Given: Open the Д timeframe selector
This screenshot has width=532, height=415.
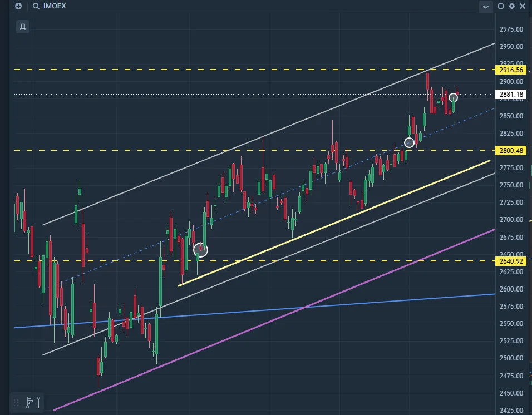Looking at the screenshot, I should (23, 27).
